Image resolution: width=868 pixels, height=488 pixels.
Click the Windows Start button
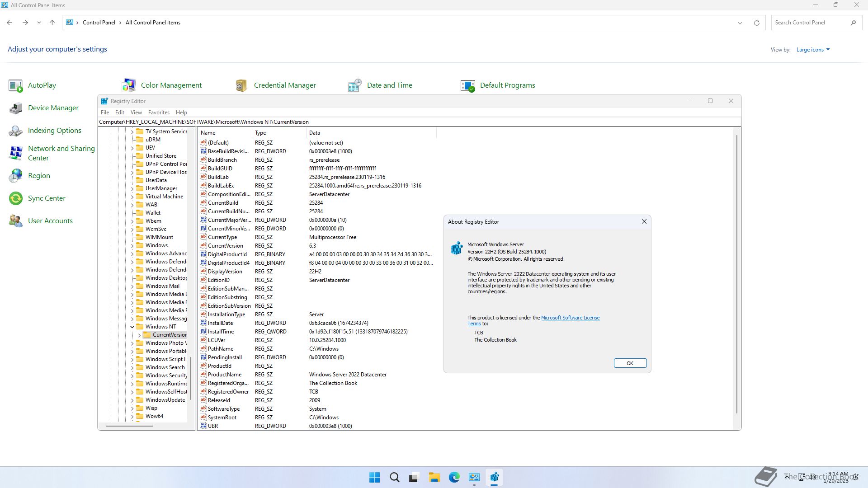point(374,477)
